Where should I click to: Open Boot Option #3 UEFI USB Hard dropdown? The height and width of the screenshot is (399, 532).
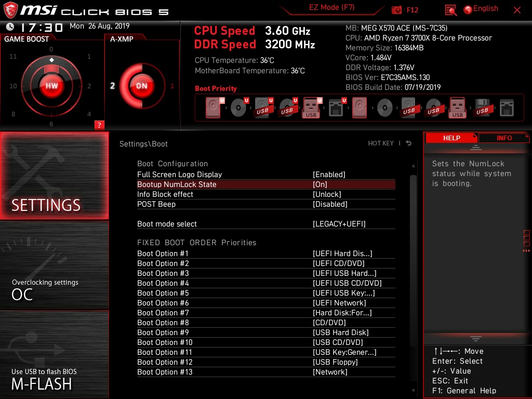pos(344,273)
